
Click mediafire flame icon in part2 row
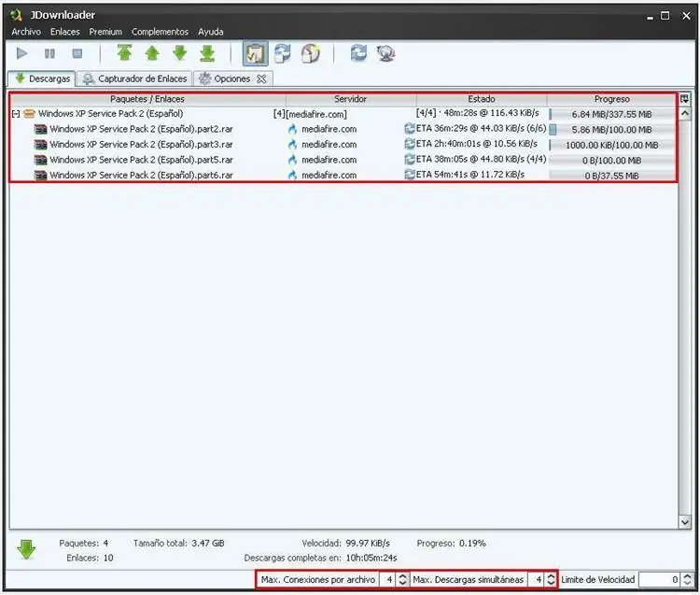click(x=292, y=129)
